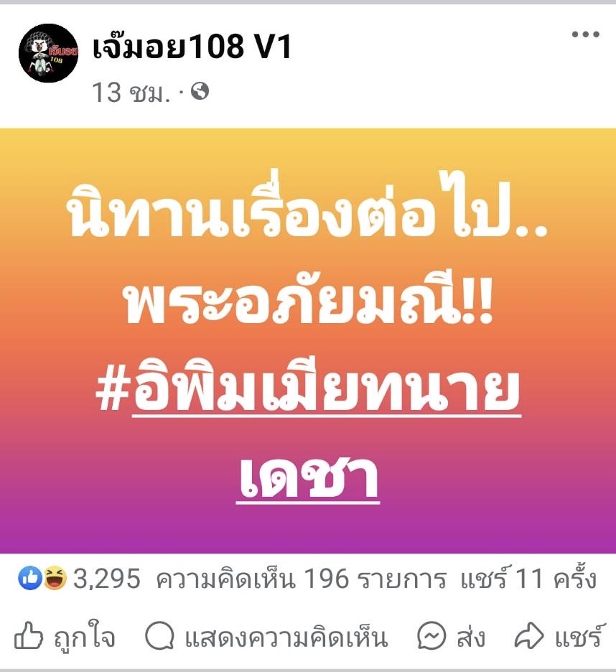Open ความคิดเห็น 196 รายการ comments count

[x=301, y=579]
